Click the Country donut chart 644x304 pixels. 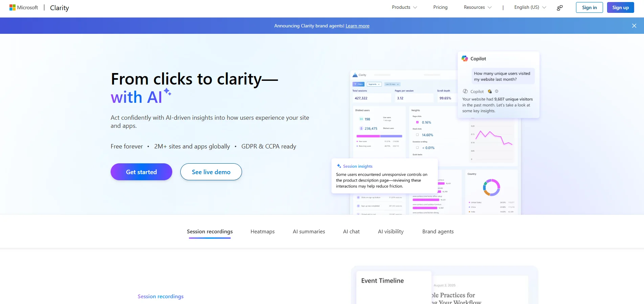pyautogui.click(x=491, y=187)
